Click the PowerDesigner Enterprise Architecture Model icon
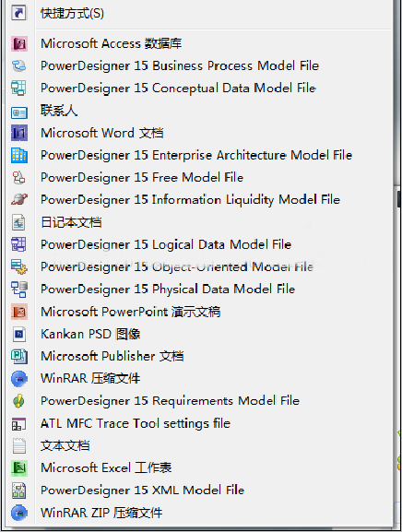Image resolution: width=402 pixels, height=532 pixels. [19, 155]
